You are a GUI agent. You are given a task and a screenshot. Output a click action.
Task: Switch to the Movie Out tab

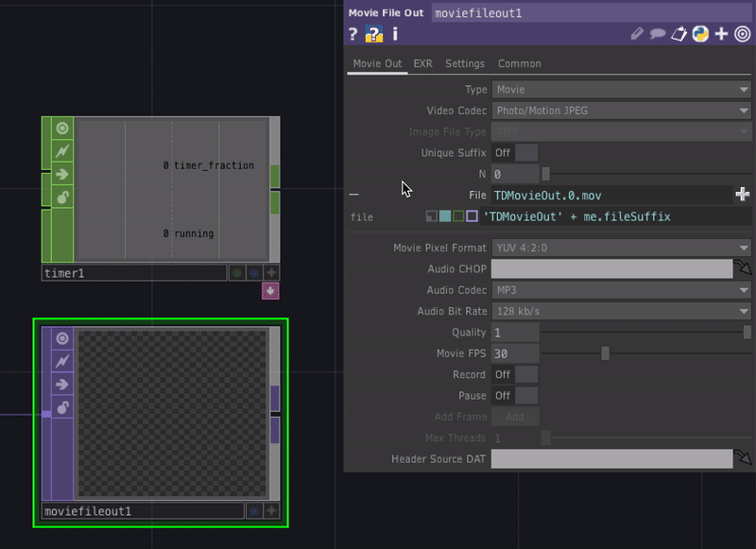click(x=377, y=63)
